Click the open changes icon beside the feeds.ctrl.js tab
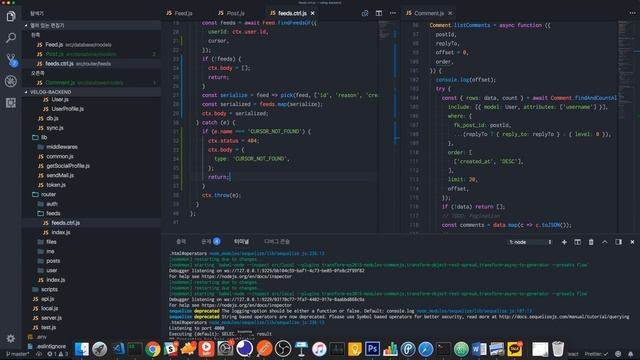 pos(365,13)
